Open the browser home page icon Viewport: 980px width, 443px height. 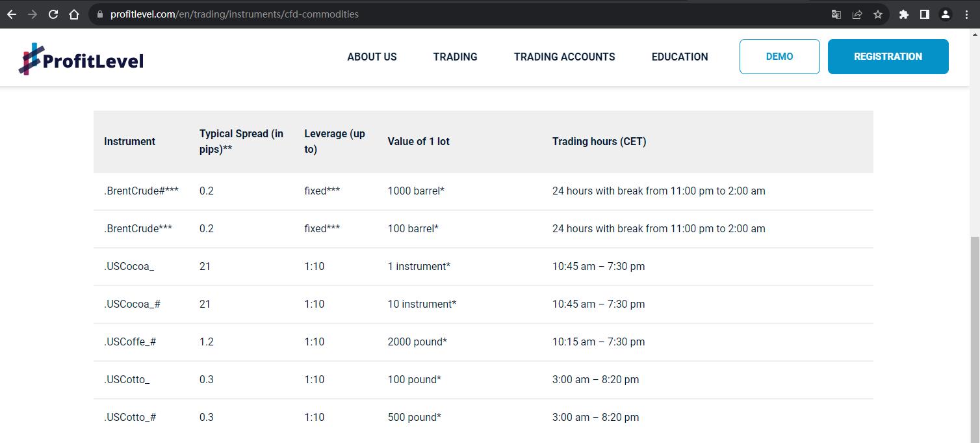click(x=74, y=14)
